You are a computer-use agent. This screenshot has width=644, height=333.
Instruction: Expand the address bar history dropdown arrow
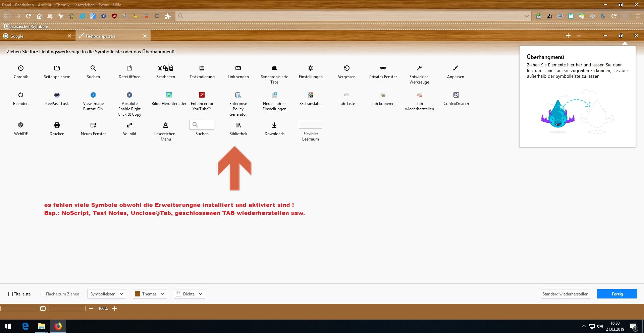point(526,16)
